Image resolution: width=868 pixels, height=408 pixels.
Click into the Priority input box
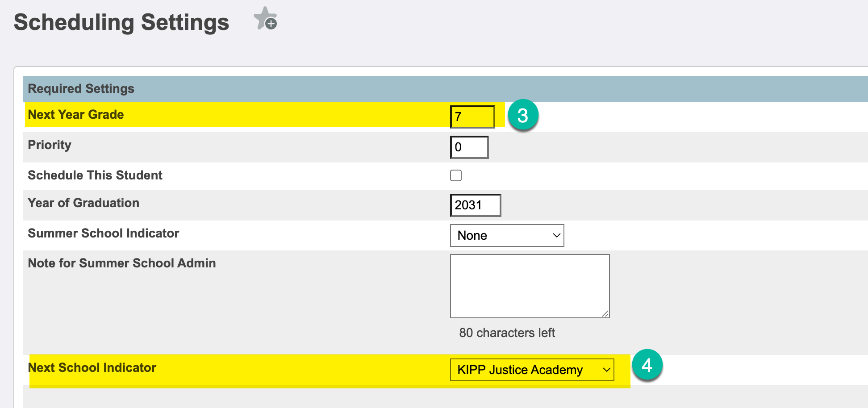coord(469,147)
